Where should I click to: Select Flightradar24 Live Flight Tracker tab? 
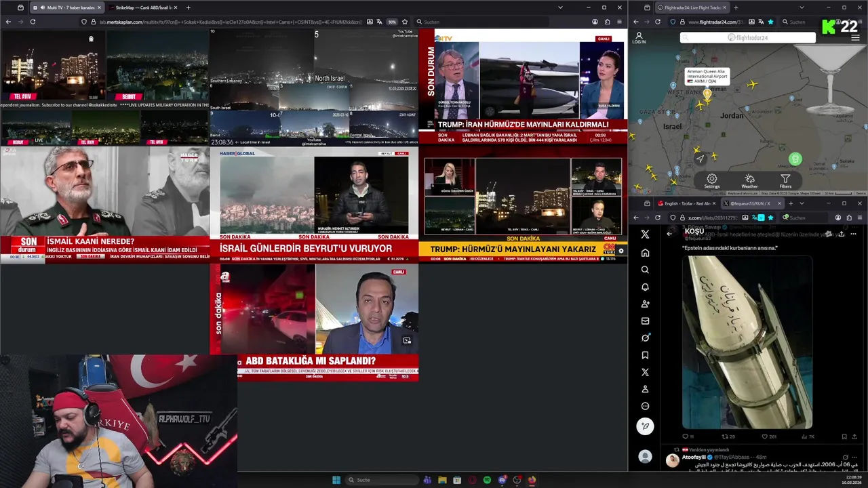[x=692, y=7]
